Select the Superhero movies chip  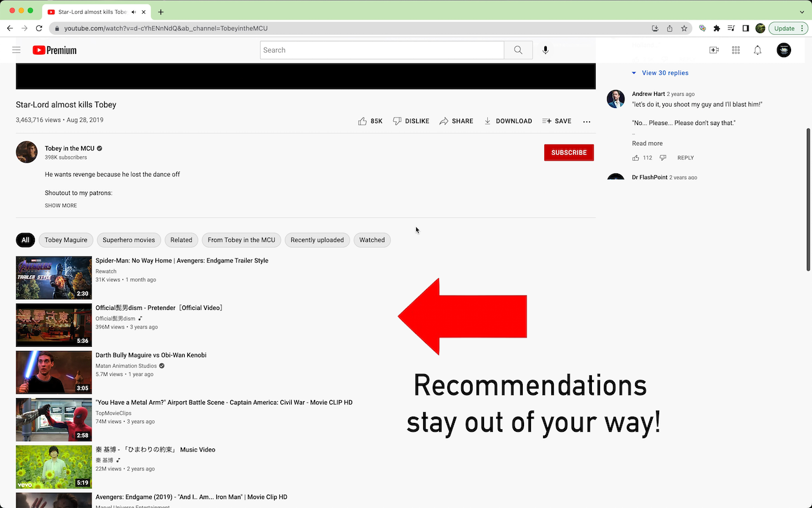coord(129,240)
